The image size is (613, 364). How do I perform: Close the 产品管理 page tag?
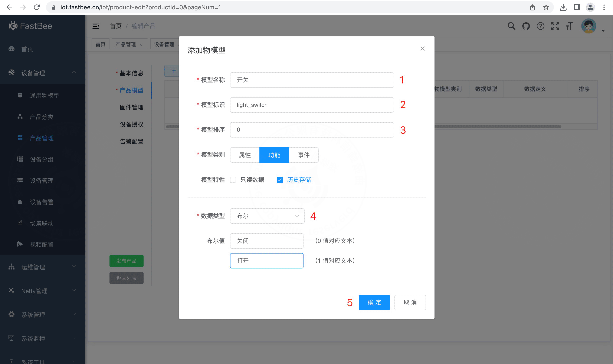click(x=141, y=44)
